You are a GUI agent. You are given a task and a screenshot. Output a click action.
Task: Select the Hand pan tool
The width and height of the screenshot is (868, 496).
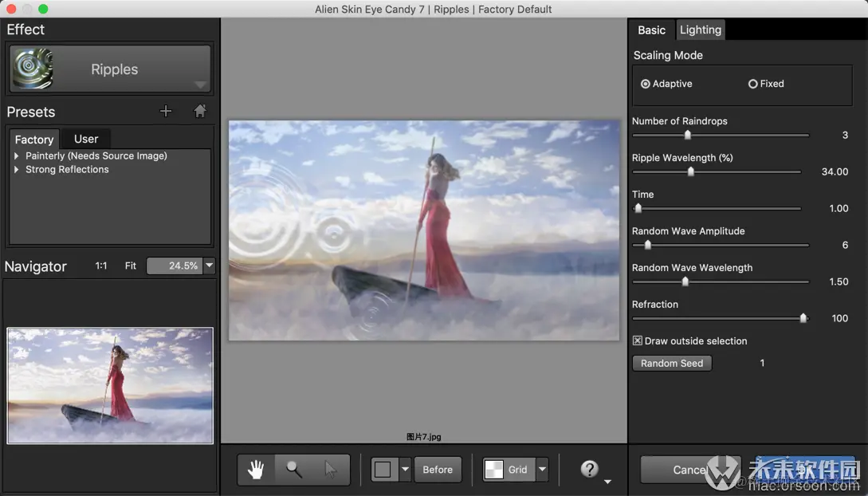click(x=256, y=470)
